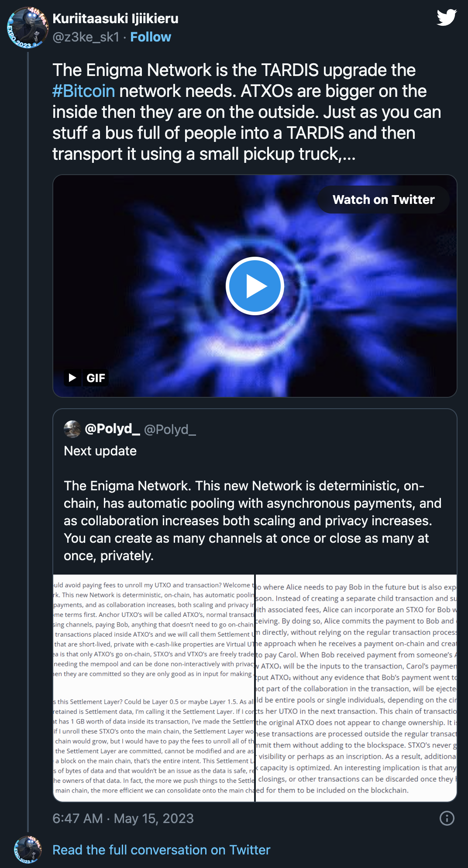Follow the @z3ke_sk1 account
The height and width of the screenshot is (868, 468).
151,37
